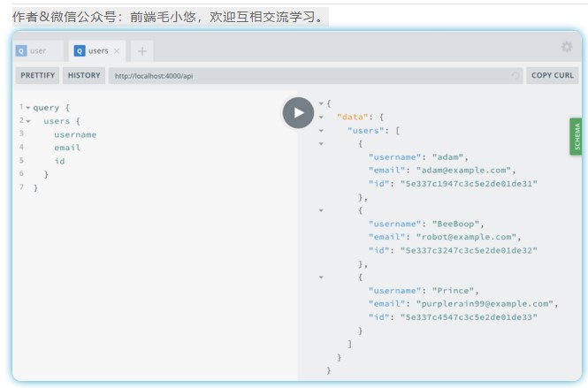
Task: Click the id field on line 5
Action: point(59,161)
